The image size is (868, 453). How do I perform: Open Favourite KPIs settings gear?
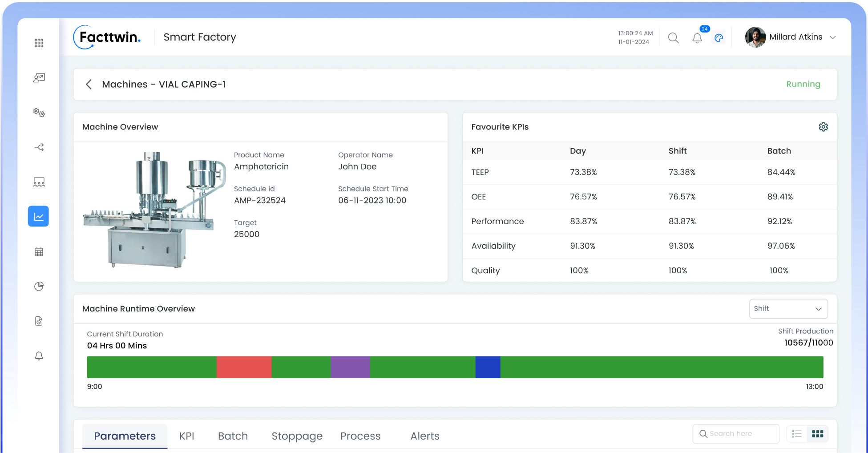pyautogui.click(x=824, y=127)
